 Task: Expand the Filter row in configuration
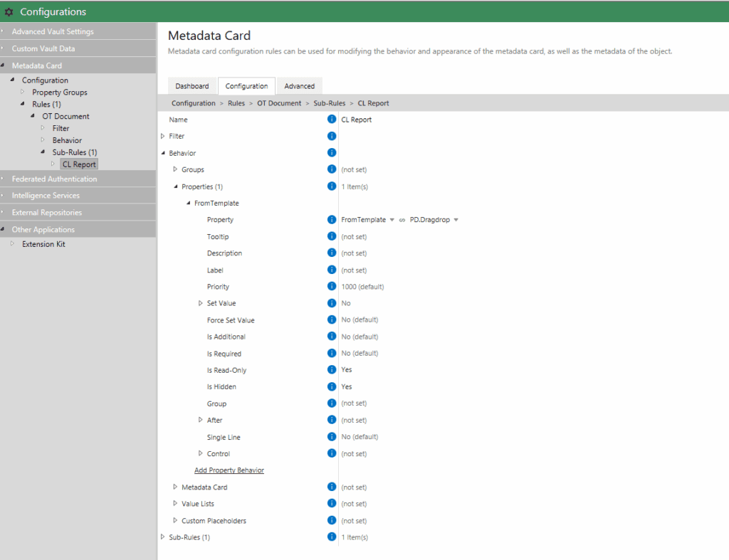(163, 136)
